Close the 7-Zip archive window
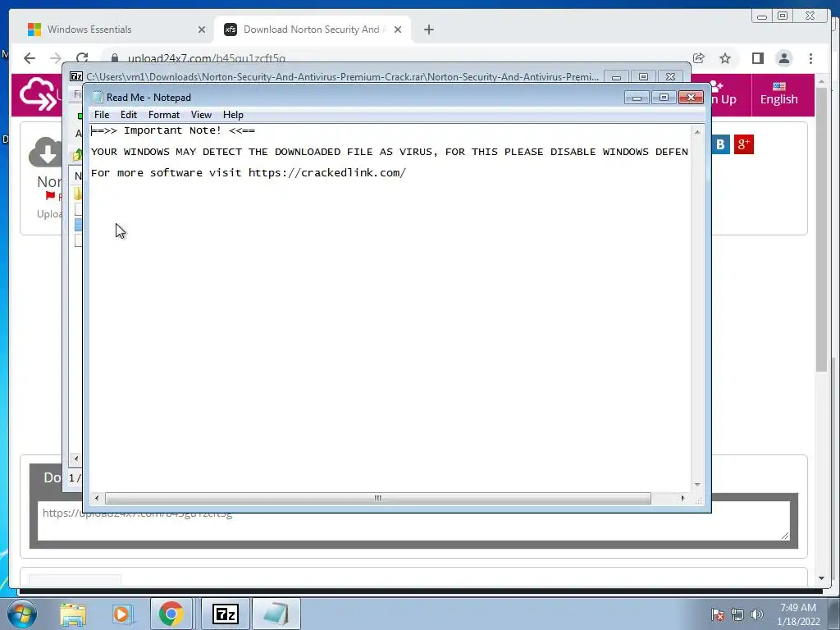This screenshot has width=840, height=630. tap(670, 77)
